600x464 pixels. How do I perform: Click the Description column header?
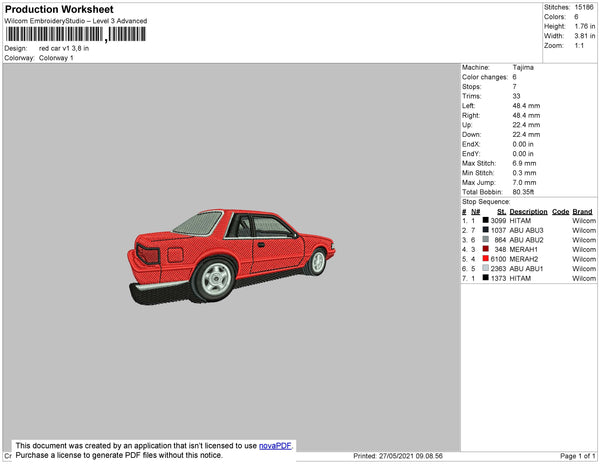tap(528, 212)
